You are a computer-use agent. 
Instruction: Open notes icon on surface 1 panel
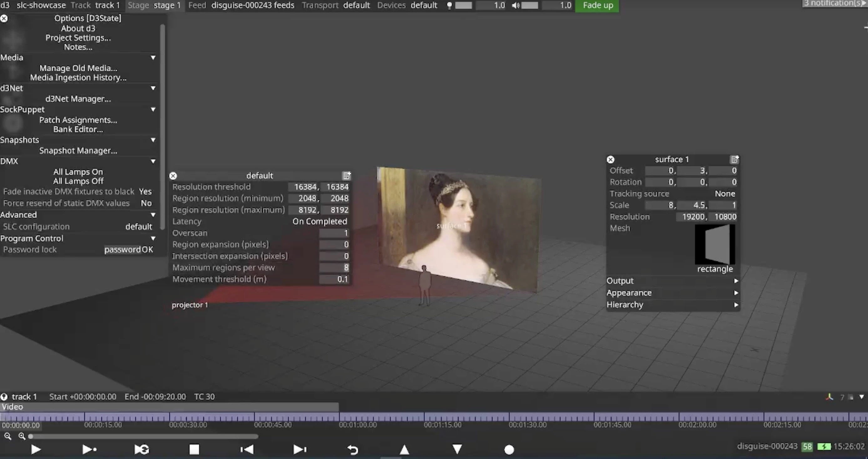pyautogui.click(x=734, y=159)
